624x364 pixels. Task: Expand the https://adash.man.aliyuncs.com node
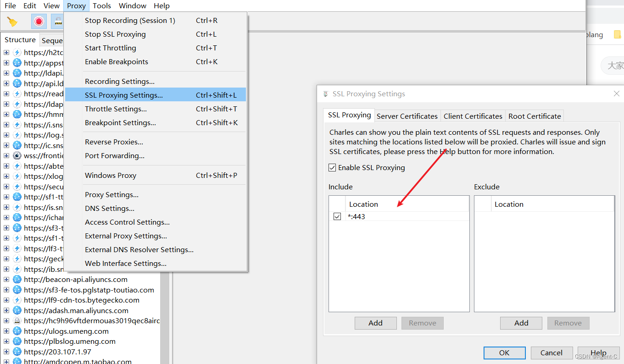[6, 310]
